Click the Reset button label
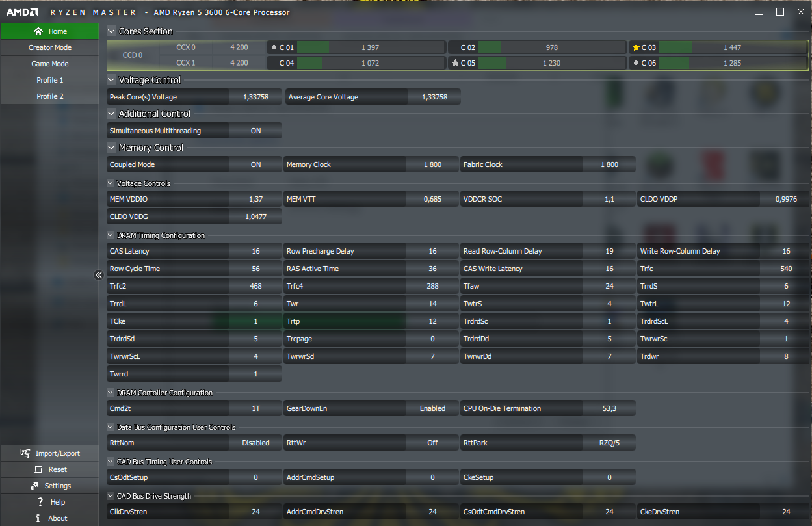This screenshot has width=812, height=526. pyautogui.click(x=58, y=469)
